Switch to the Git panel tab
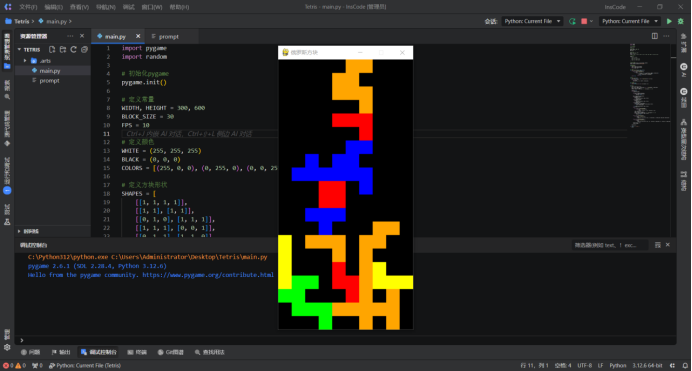 [171, 352]
